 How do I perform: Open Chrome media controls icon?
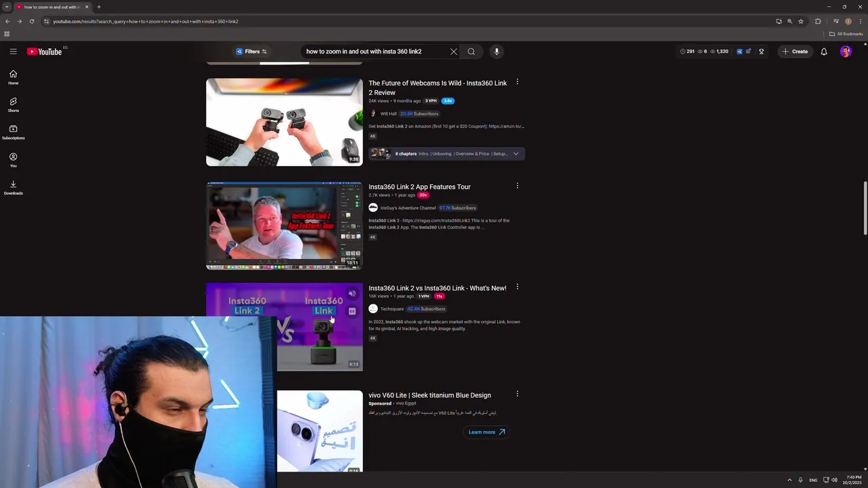coord(836,21)
